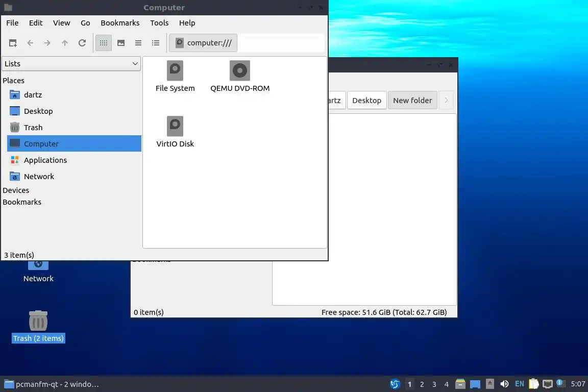588x392 pixels.
Task: Click the empty path bar area
Action: pos(281,43)
